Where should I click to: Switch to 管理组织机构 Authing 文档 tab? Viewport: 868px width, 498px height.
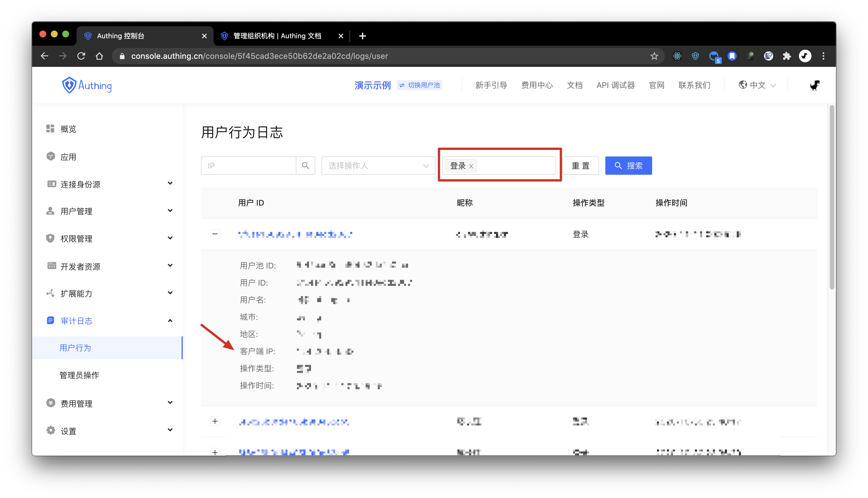277,36
